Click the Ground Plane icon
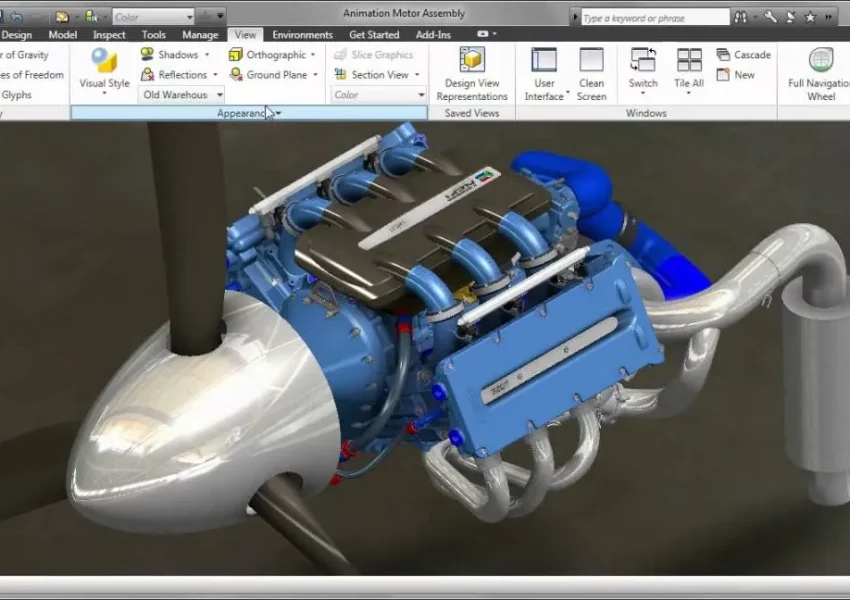The height and width of the screenshot is (600, 850). click(236, 74)
